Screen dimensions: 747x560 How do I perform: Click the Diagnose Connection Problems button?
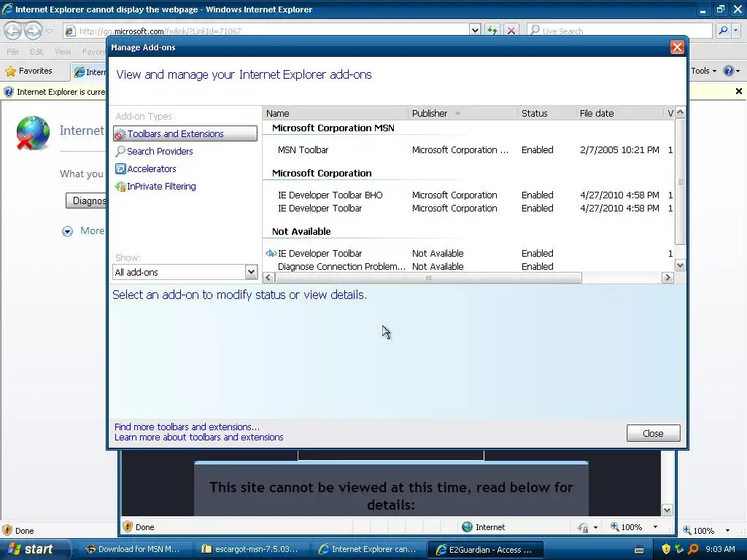[86, 201]
